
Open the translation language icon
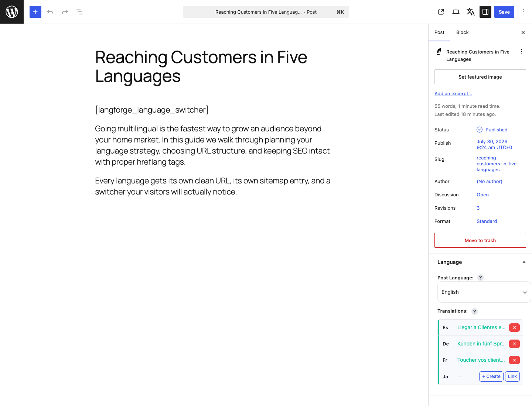(471, 12)
